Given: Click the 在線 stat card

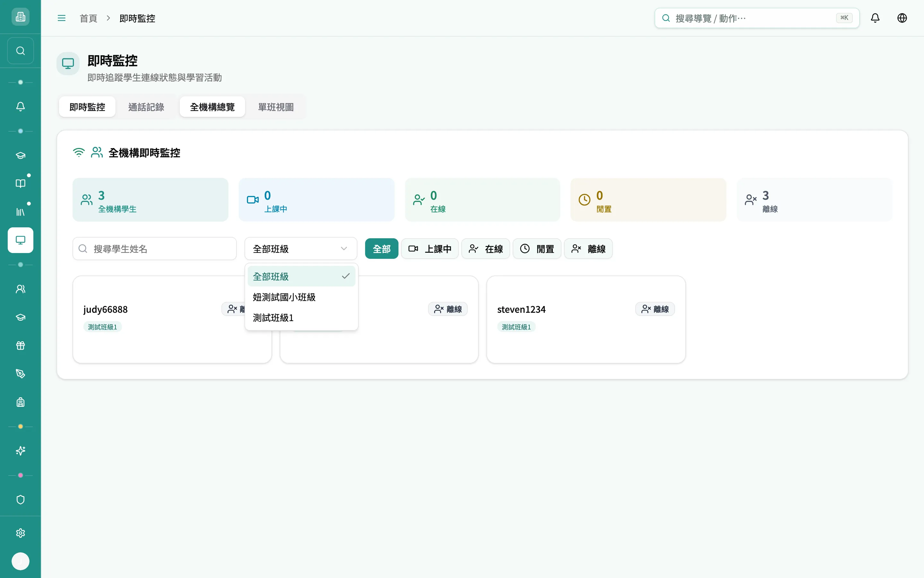Looking at the screenshot, I should coord(483,199).
